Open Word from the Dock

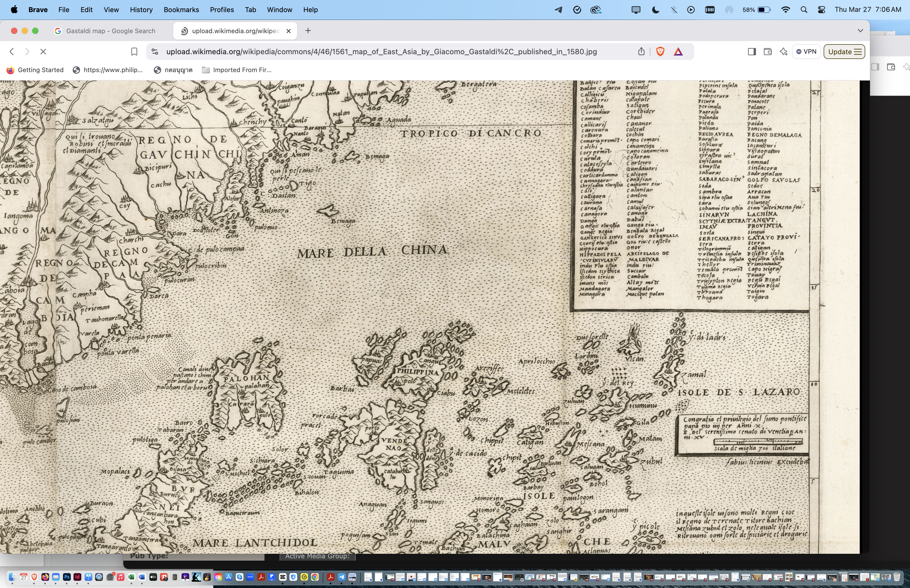pyautogui.click(x=142, y=577)
